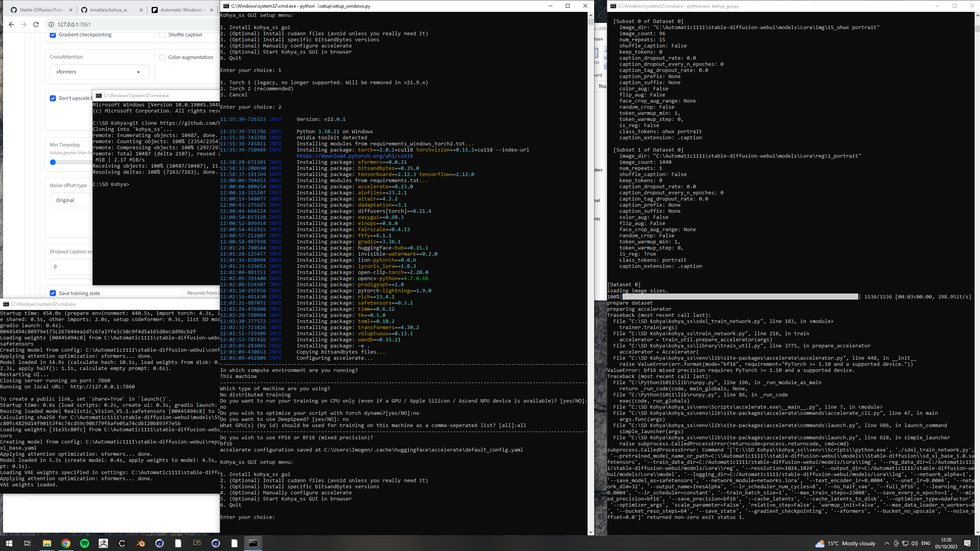Open ZBrush taskbar icon
980x551 pixels.
coord(103,543)
